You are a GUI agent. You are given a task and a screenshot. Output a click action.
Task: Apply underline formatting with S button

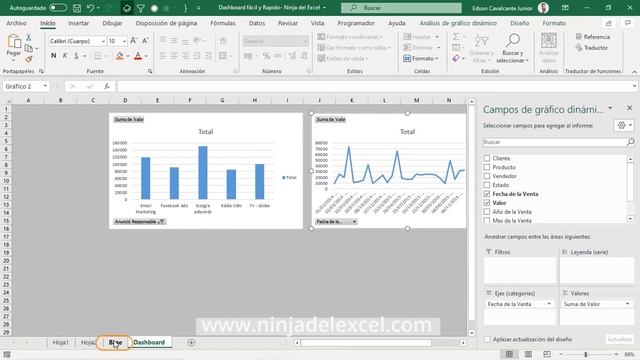coord(76,56)
